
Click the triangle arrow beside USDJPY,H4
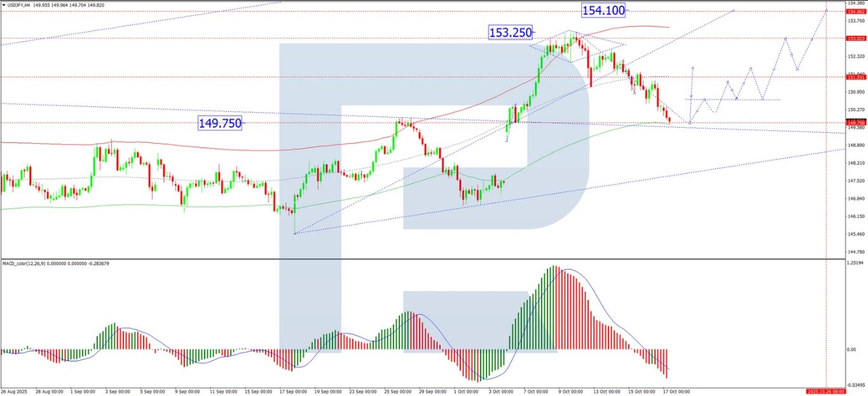pos(3,5)
